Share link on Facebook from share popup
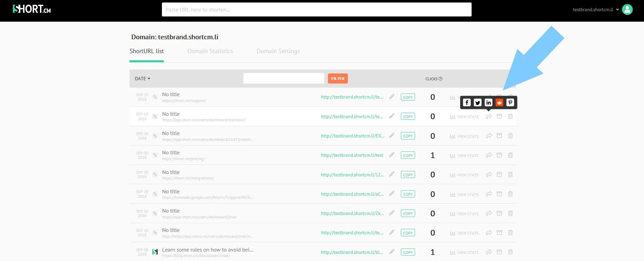This screenshot has width=644, height=261. [467, 103]
